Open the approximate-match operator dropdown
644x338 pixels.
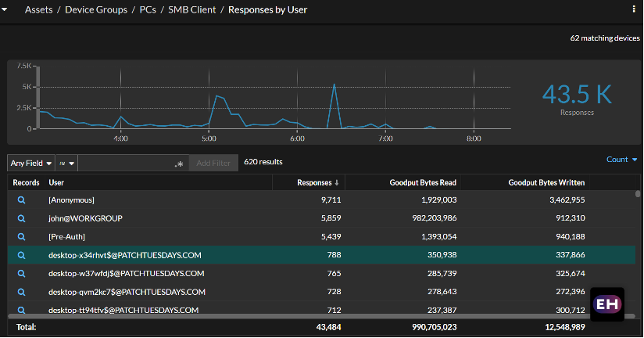[66, 163]
